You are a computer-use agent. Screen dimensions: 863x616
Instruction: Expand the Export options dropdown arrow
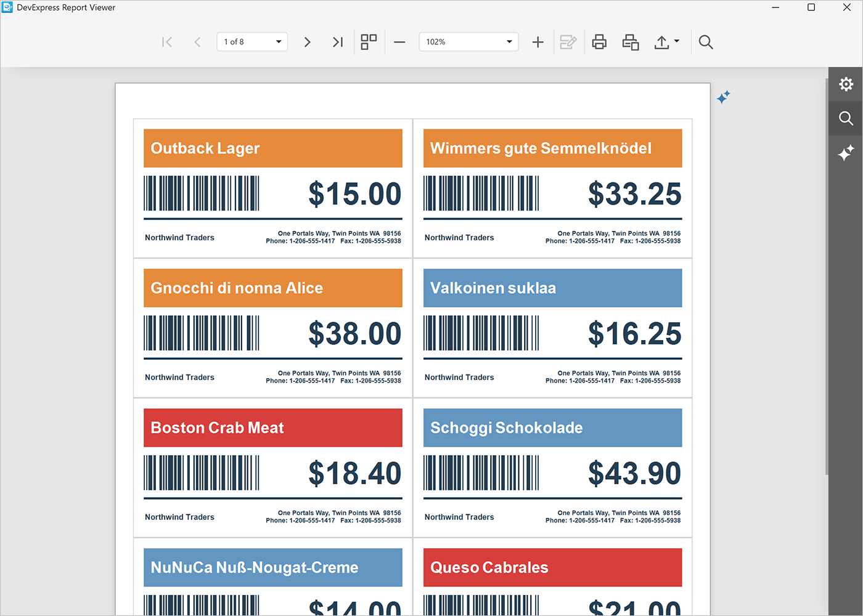point(676,42)
